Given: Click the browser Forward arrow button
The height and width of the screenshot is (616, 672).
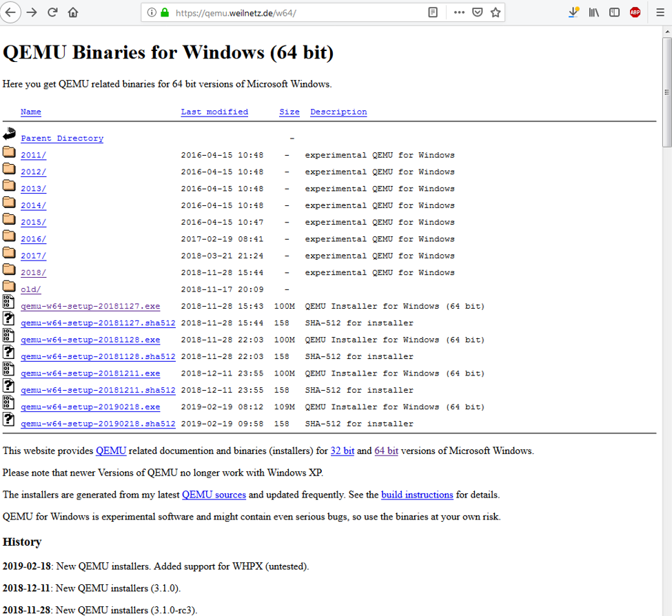Looking at the screenshot, I should [32, 12].
